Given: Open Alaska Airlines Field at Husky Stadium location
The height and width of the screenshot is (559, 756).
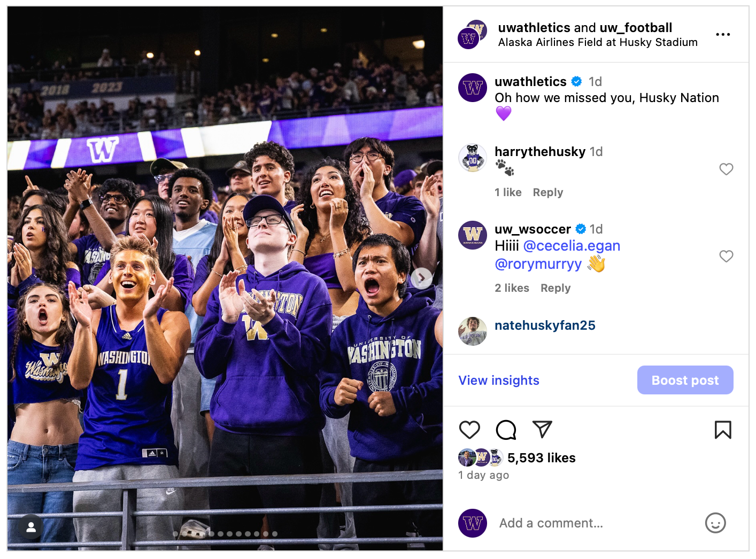Looking at the screenshot, I should point(598,43).
